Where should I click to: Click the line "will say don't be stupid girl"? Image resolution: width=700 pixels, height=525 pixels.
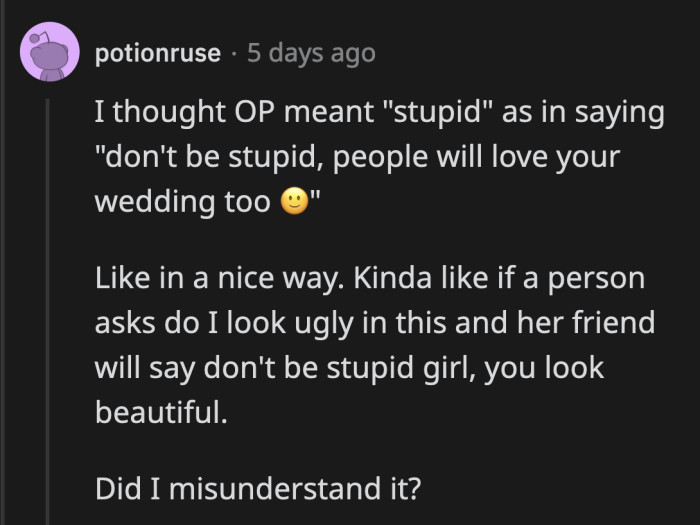click(x=350, y=367)
